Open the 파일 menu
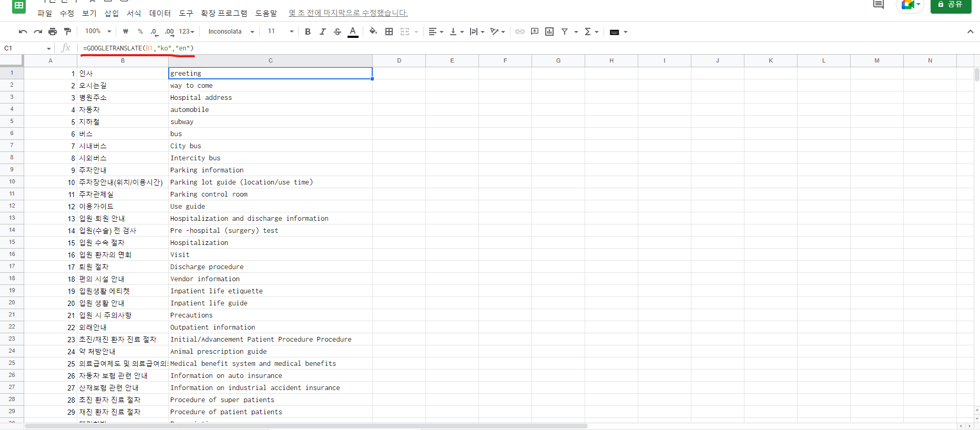Screen dimensions: 980x430 [x=45, y=13]
